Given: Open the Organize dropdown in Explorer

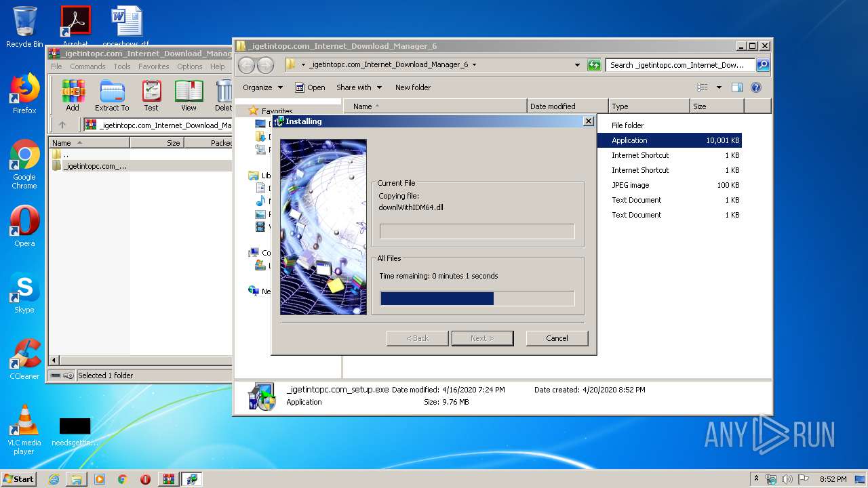Looking at the screenshot, I should (262, 87).
